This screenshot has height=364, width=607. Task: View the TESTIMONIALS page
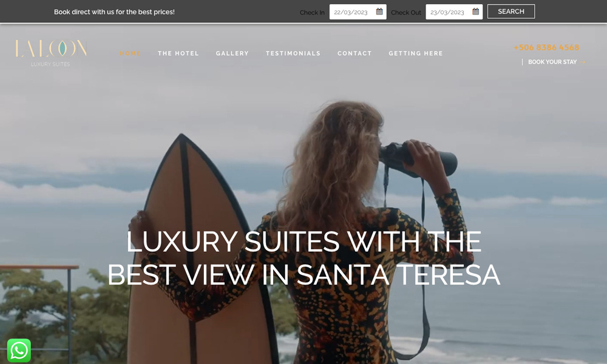coord(293,53)
